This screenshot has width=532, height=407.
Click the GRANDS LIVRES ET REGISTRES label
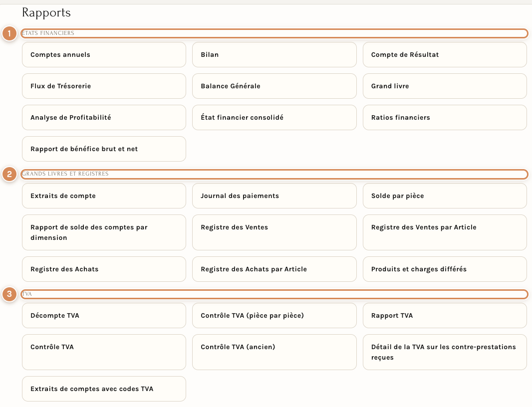click(x=65, y=174)
